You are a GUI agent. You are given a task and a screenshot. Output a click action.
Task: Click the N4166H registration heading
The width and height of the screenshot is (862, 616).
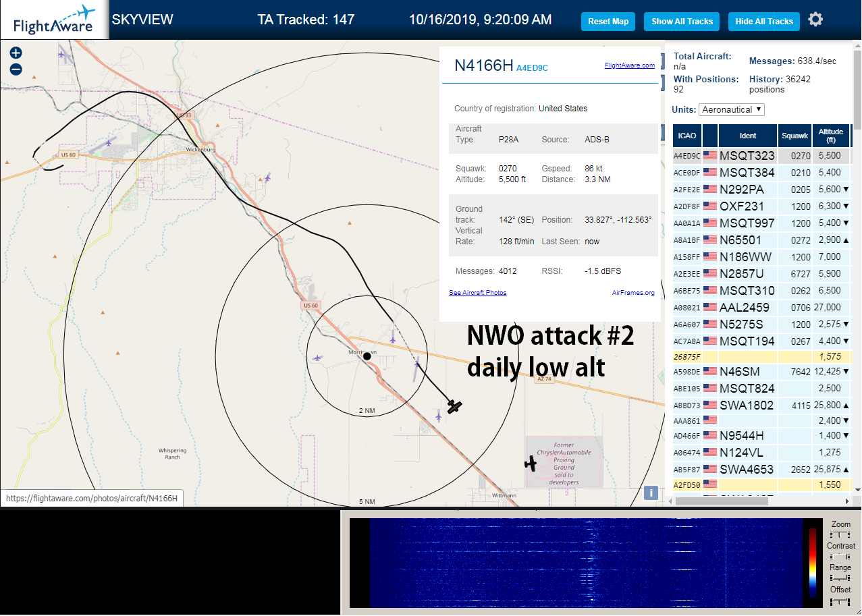pos(484,65)
